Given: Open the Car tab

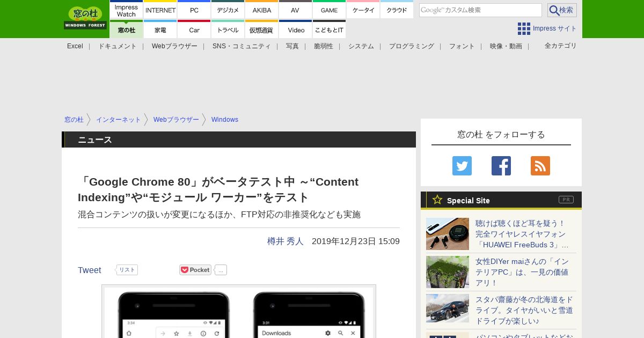Looking at the screenshot, I should [194, 30].
